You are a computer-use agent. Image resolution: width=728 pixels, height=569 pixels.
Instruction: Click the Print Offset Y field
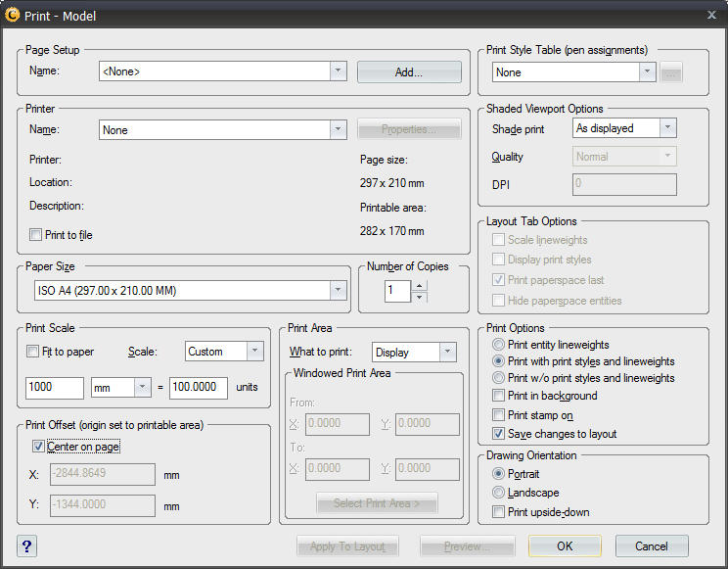point(103,505)
